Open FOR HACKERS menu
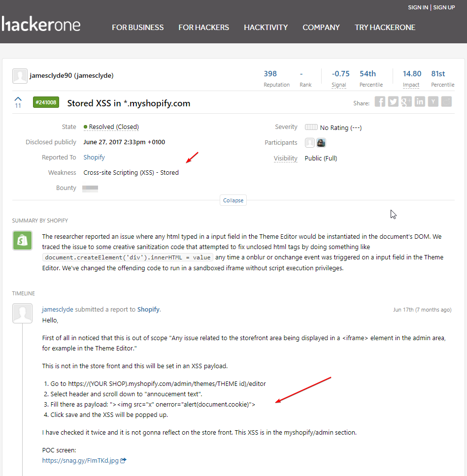This screenshot has width=467, height=476. click(x=203, y=28)
